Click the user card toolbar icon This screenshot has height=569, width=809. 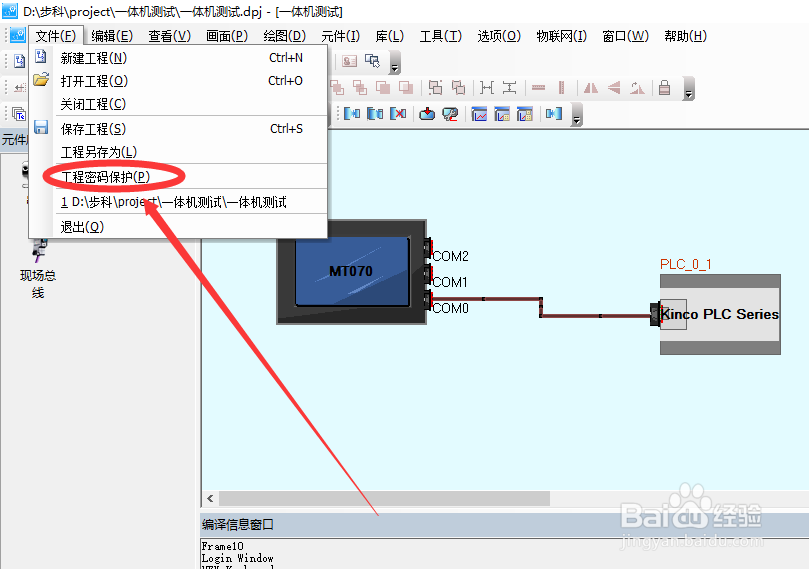349,61
